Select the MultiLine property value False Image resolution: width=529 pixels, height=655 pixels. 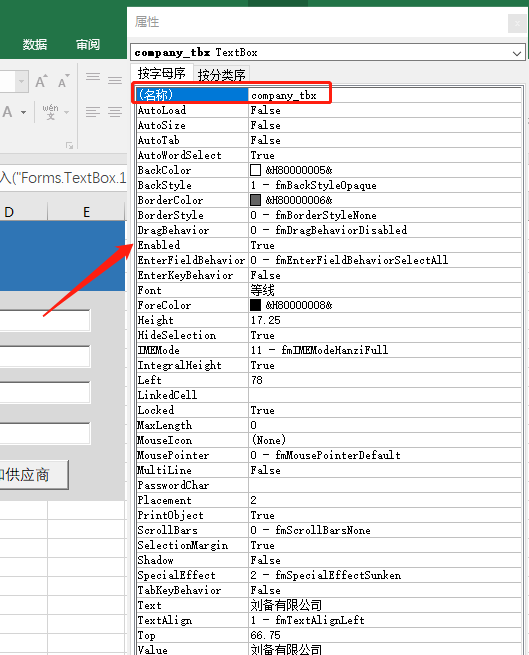click(385, 470)
